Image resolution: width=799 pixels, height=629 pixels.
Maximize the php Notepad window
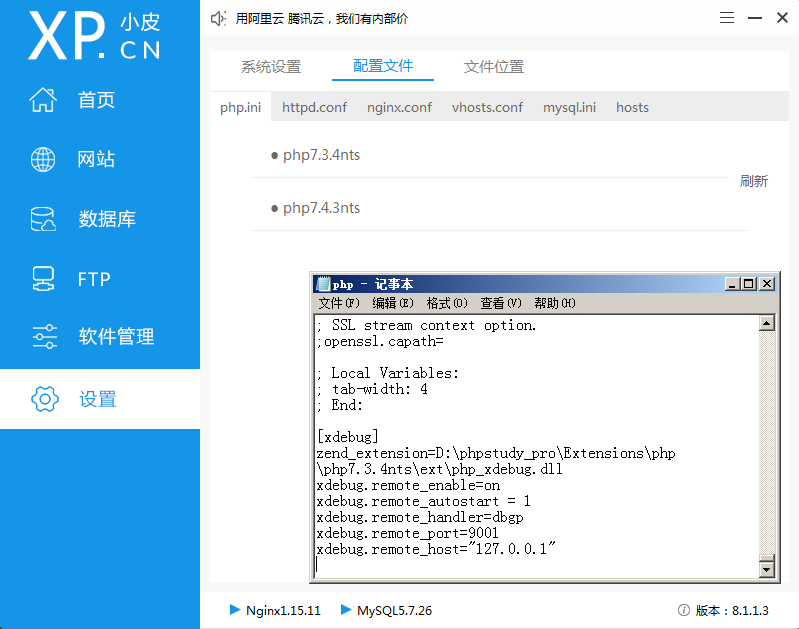tap(749, 284)
